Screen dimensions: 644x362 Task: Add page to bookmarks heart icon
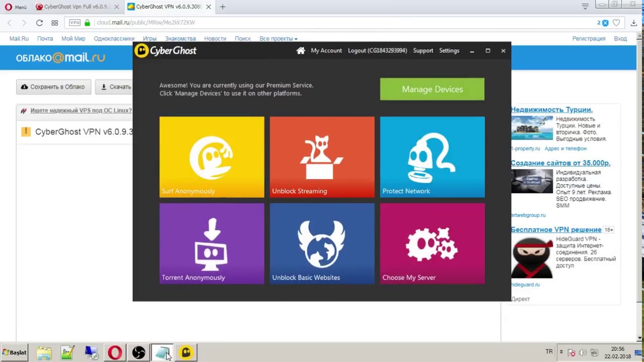[616, 23]
